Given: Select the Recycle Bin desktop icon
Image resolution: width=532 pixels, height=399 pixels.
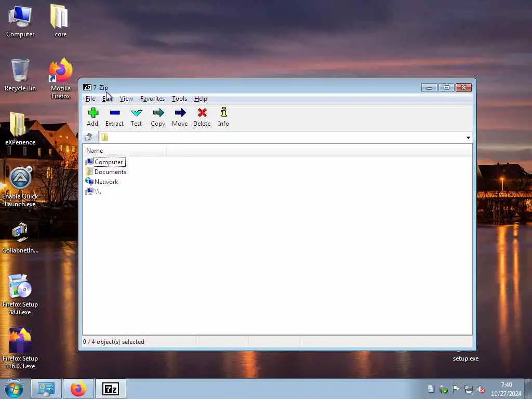Looking at the screenshot, I should (20, 75).
